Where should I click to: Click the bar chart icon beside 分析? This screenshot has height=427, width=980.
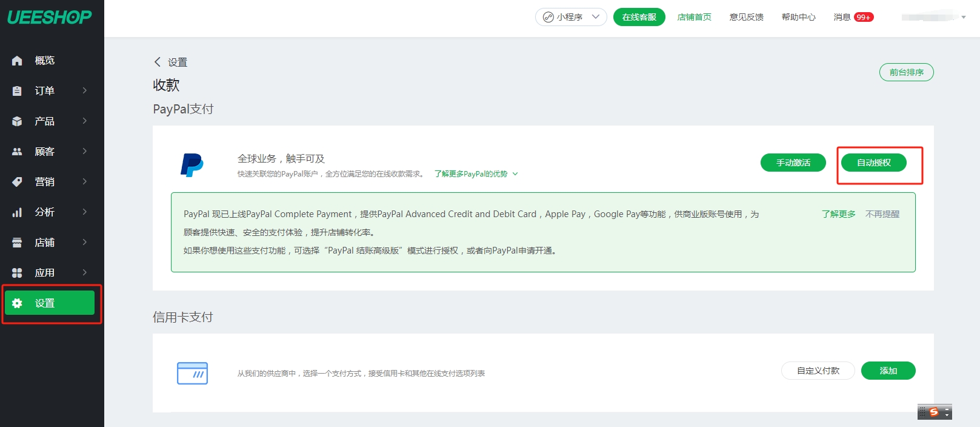pos(17,212)
